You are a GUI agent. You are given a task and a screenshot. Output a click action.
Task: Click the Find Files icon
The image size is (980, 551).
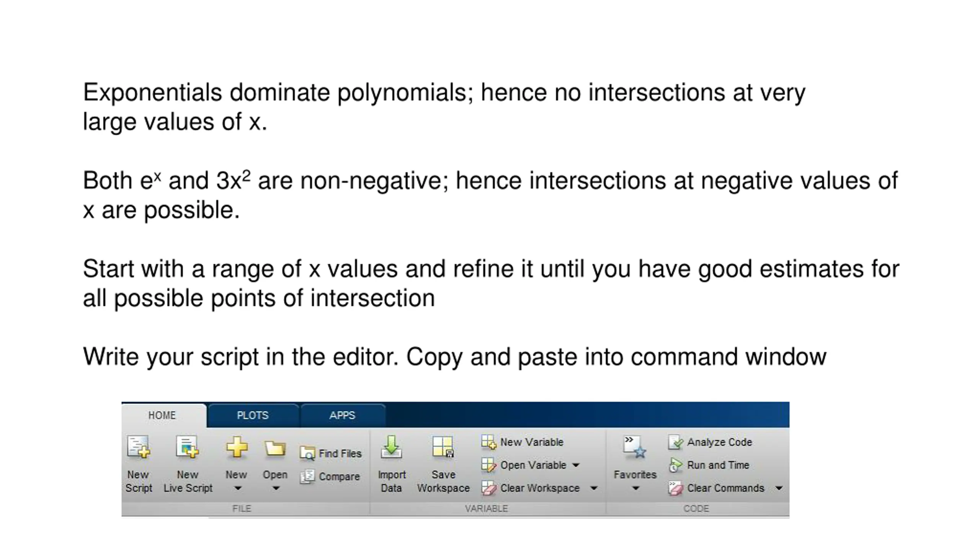click(x=307, y=453)
